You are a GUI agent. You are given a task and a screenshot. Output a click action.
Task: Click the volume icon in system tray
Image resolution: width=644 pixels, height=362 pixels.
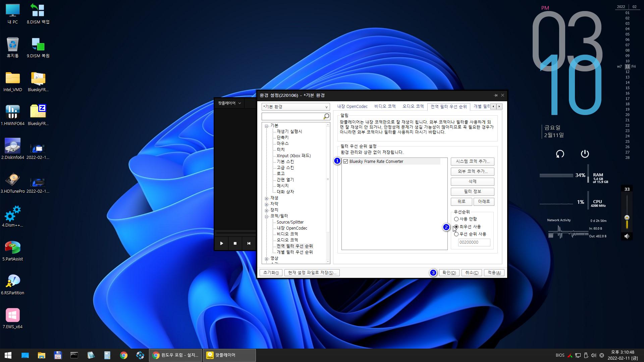pyautogui.click(x=594, y=355)
